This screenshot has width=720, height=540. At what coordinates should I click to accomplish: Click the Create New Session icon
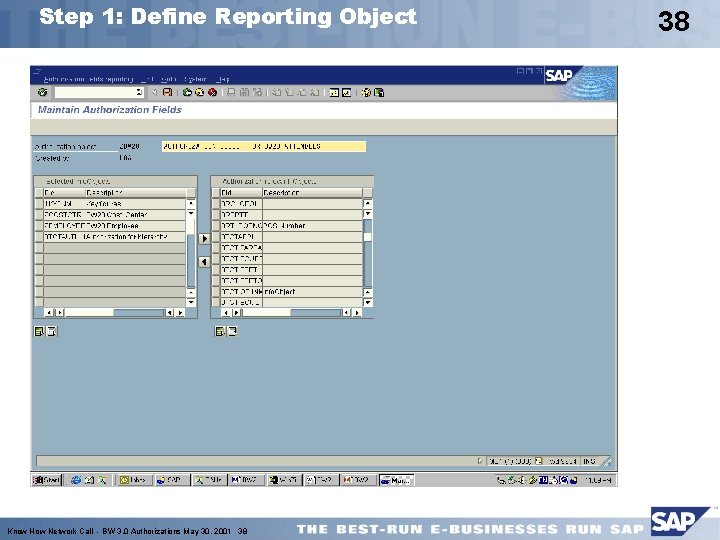[x=334, y=92]
